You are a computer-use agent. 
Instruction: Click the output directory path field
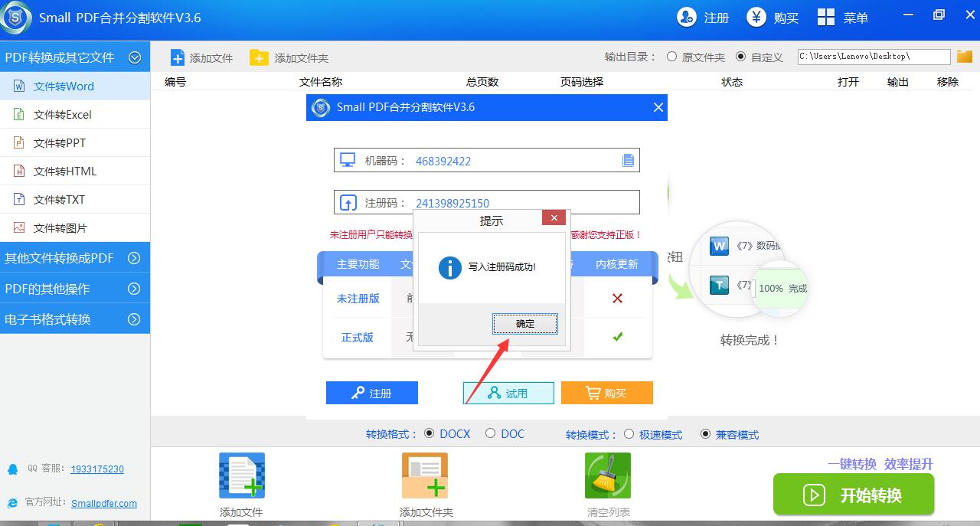coord(874,57)
